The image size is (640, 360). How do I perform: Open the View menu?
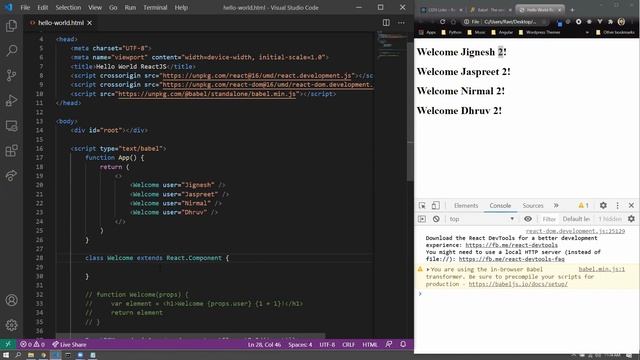pos(95,7)
